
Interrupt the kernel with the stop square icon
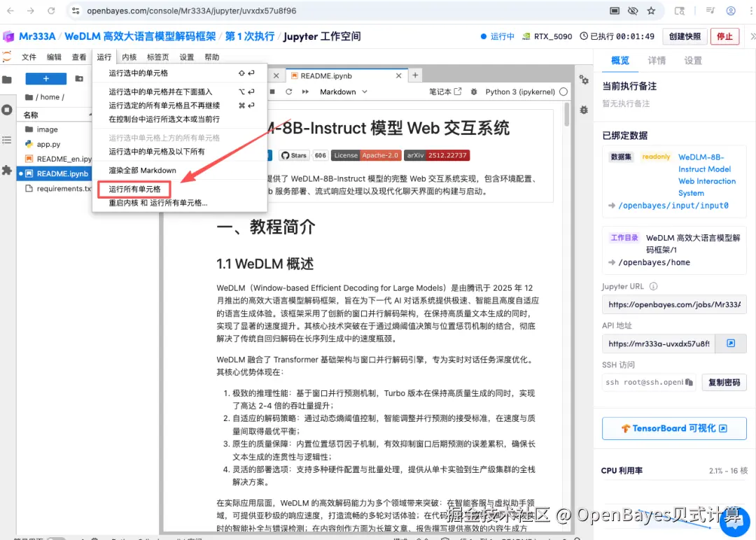pyautogui.click(x=274, y=92)
